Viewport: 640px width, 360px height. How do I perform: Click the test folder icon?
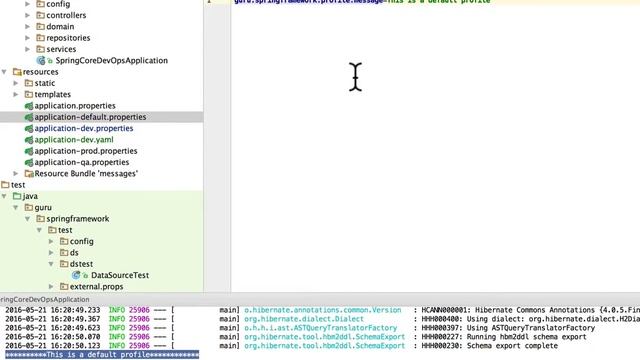pos(5,185)
